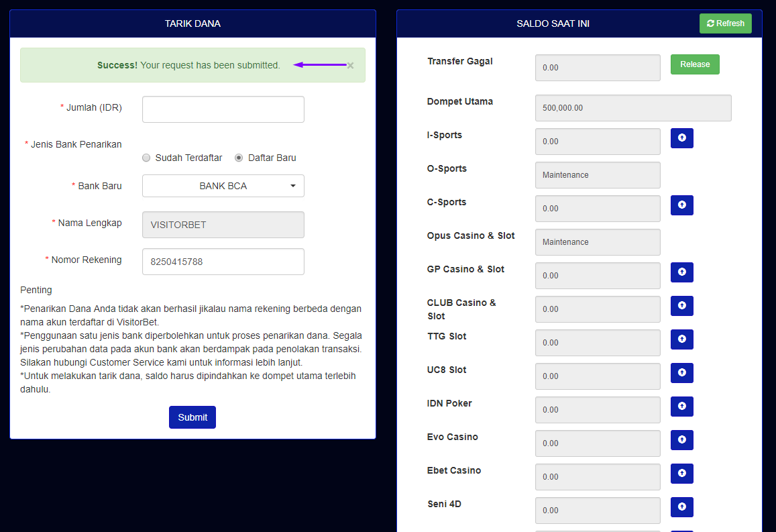Click the Submit button
Screen dimensions: 776x532
point(192,417)
